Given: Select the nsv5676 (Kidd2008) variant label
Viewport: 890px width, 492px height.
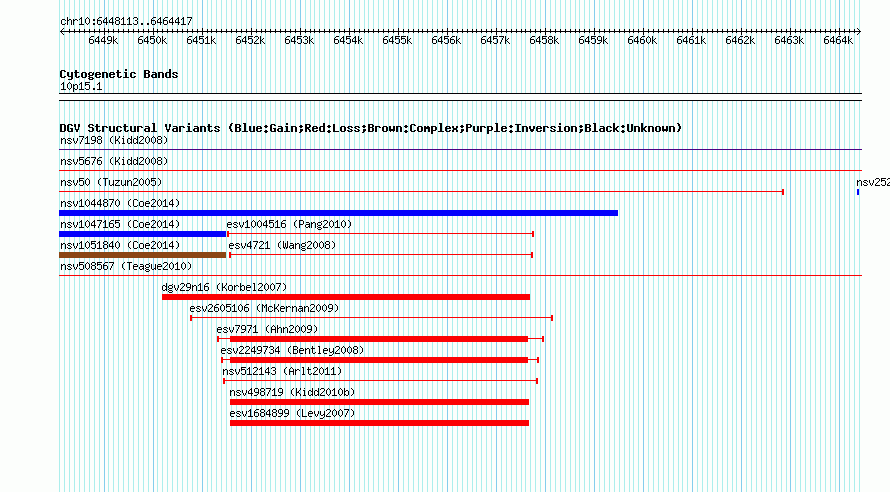Looking at the screenshot, I should click(114, 161).
